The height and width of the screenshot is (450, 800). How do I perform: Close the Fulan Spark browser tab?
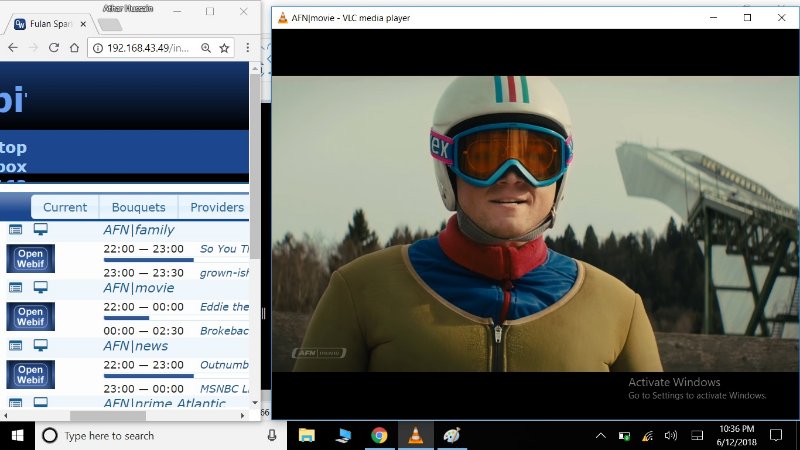coord(83,24)
